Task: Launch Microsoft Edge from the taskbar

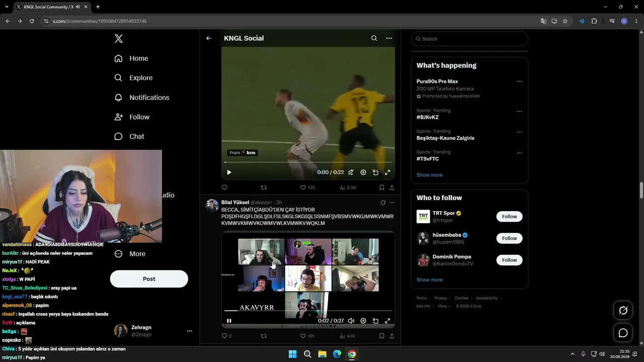Action: [x=337, y=354]
